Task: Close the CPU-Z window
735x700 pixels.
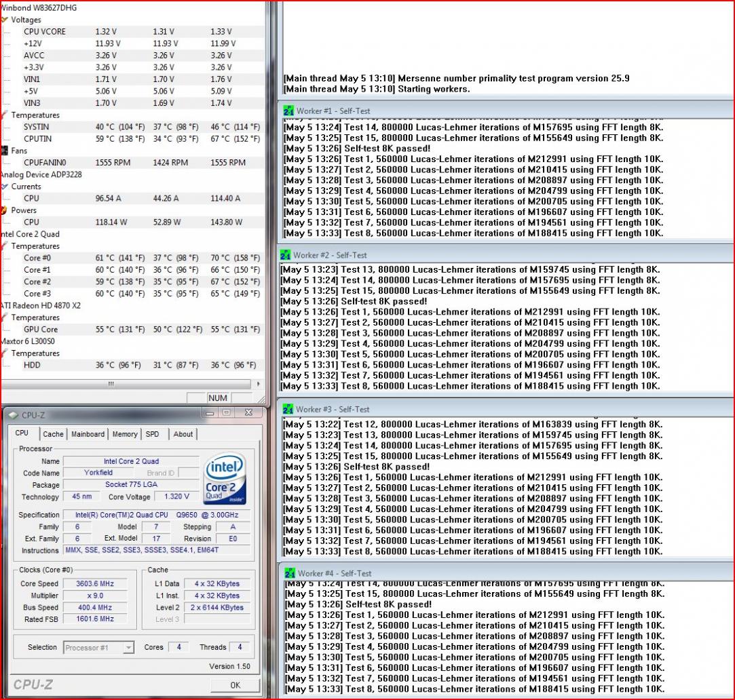Action: pyautogui.click(x=249, y=413)
